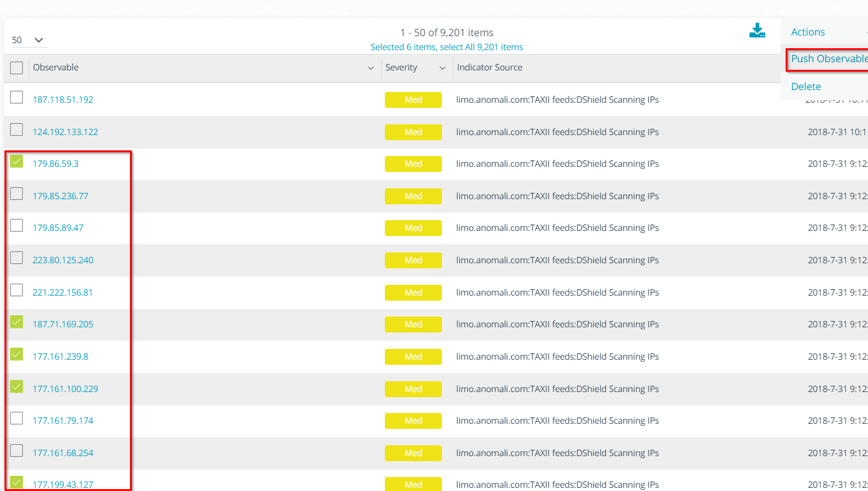Check the box for 187.118.51.192
The image size is (868, 491).
[16, 98]
